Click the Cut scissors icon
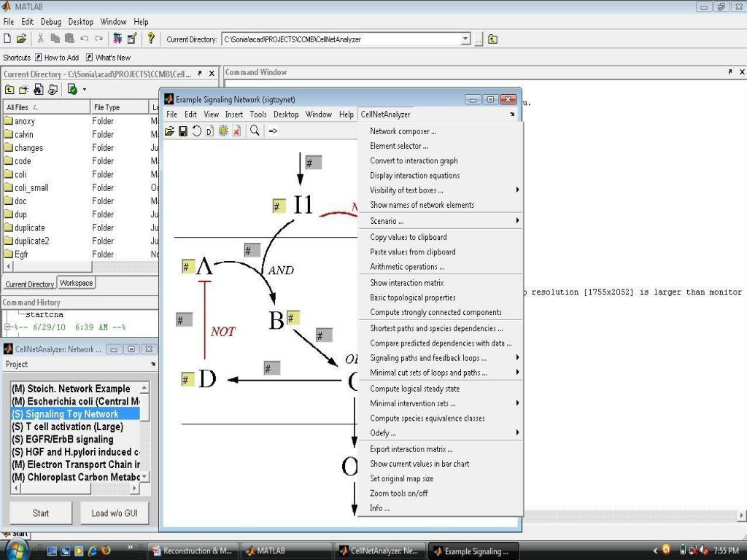Image resolution: width=747 pixels, height=560 pixels. (41, 39)
